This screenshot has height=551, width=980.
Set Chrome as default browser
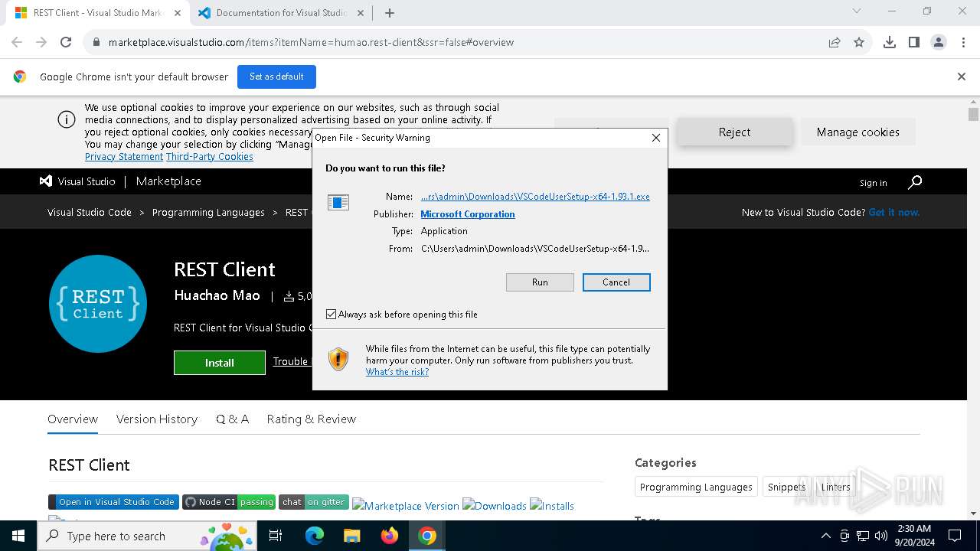pos(276,77)
